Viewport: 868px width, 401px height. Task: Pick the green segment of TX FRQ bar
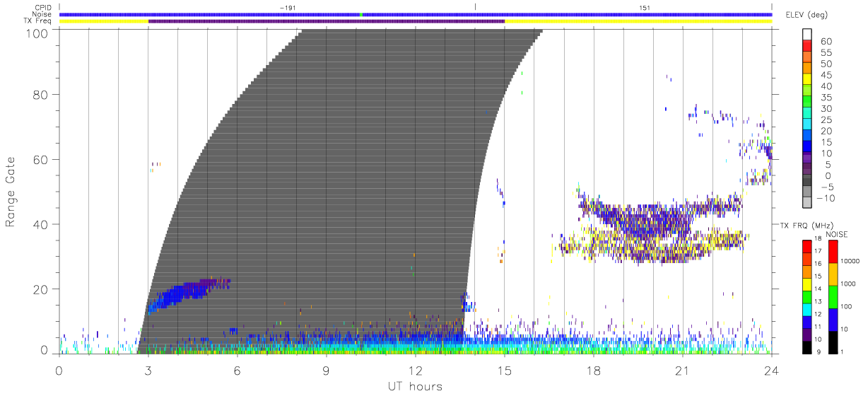coord(807,297)
